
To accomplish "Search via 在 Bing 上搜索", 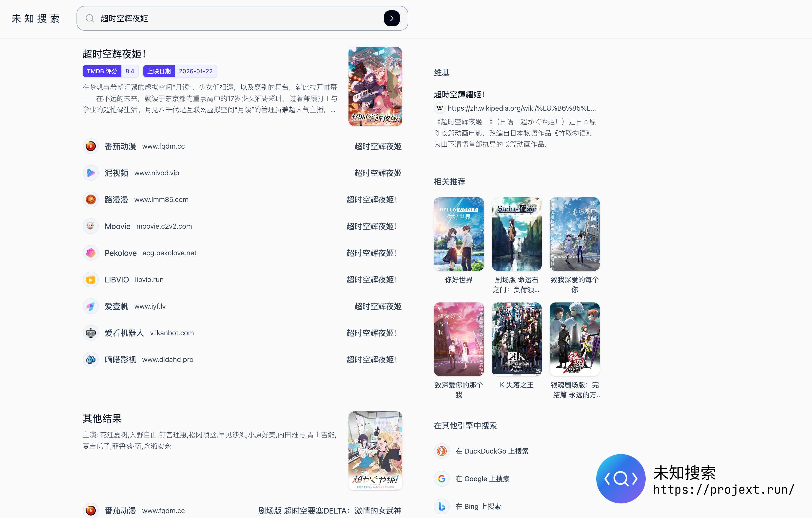I will (478, 507).
